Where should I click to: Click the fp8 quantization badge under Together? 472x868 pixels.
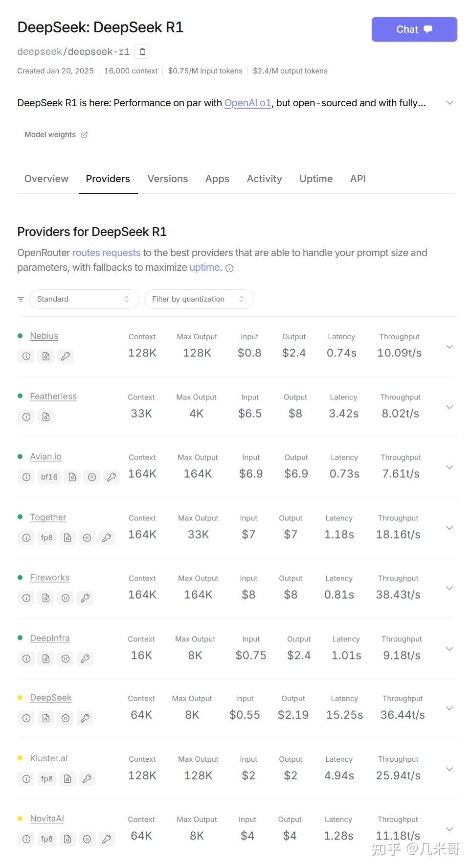click(46, 538)
